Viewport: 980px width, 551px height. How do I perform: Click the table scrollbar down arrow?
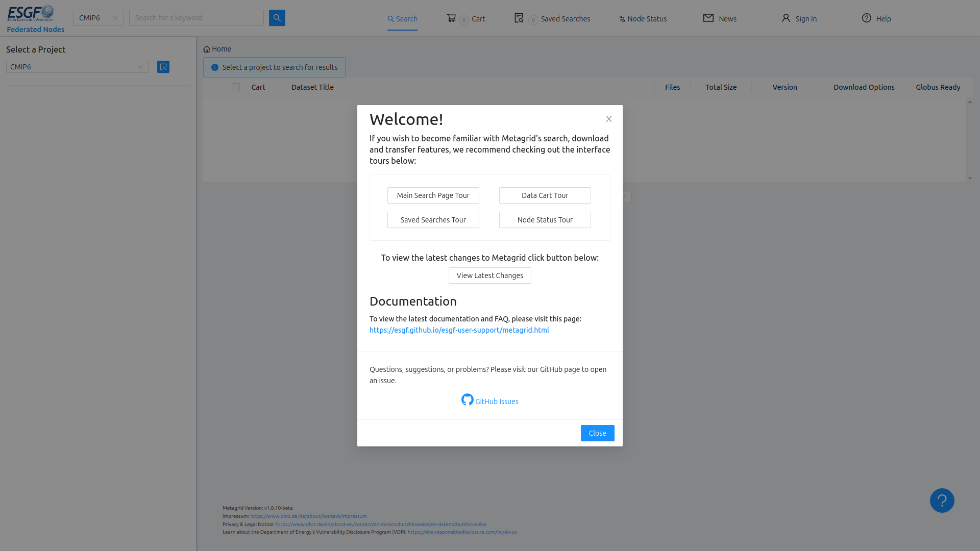(970, 179)
